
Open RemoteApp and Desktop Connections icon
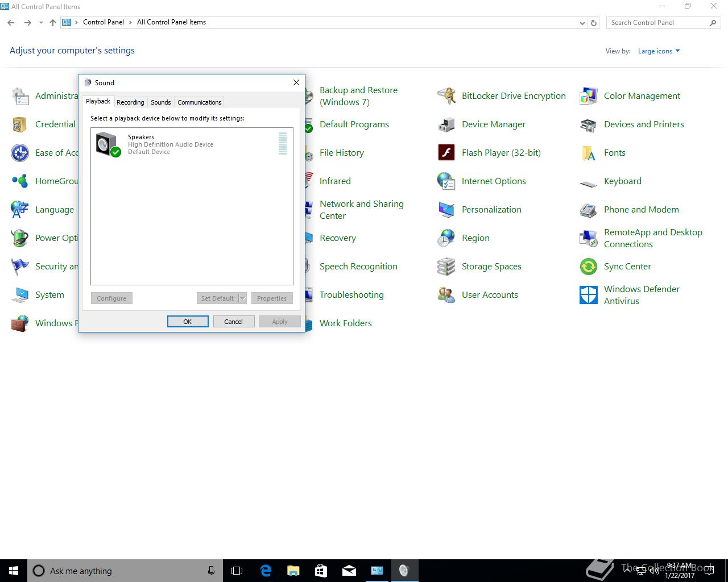click(x=589, y=238)
